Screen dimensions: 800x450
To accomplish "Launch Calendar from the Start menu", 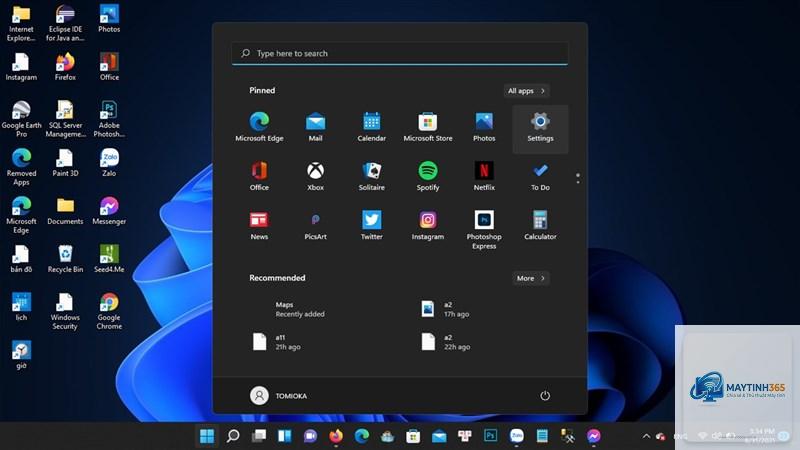I will (371, 127).
